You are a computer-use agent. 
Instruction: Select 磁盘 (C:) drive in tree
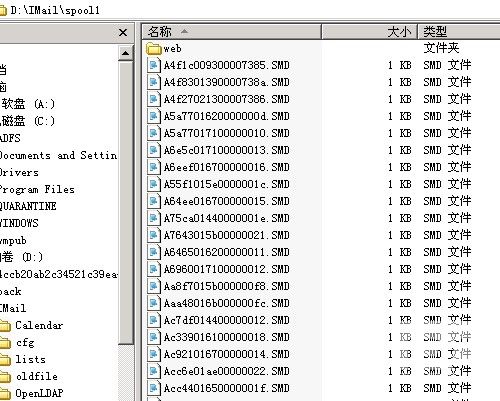pos(28,121)
